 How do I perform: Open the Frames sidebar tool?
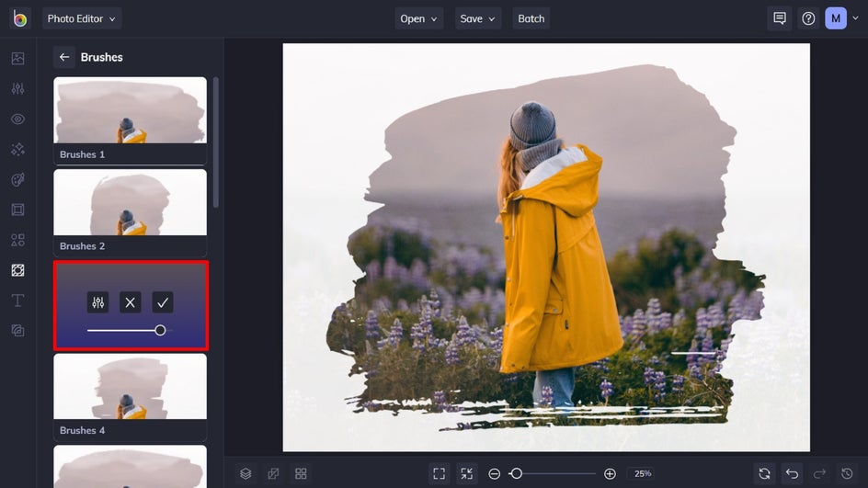[17, 210]
